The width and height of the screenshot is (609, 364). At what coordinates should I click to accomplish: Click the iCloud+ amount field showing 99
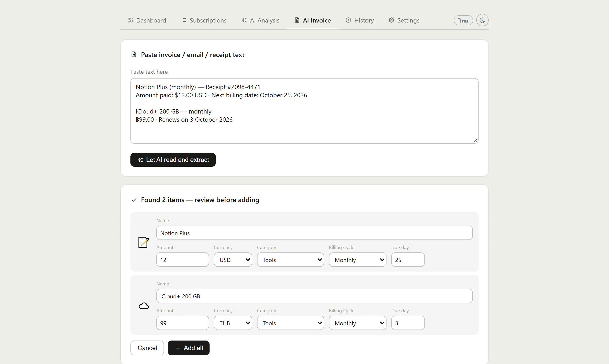click(182, 323)
